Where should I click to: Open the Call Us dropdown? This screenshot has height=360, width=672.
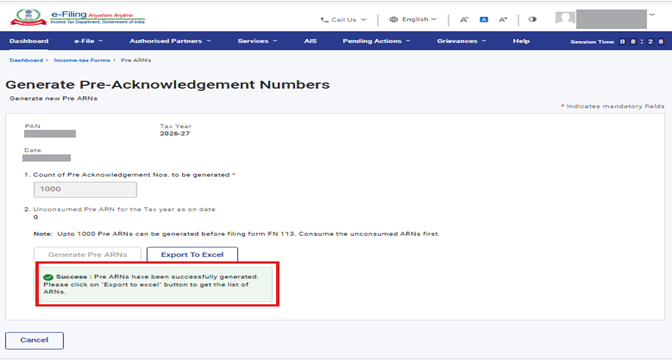[x=343, y=20]
